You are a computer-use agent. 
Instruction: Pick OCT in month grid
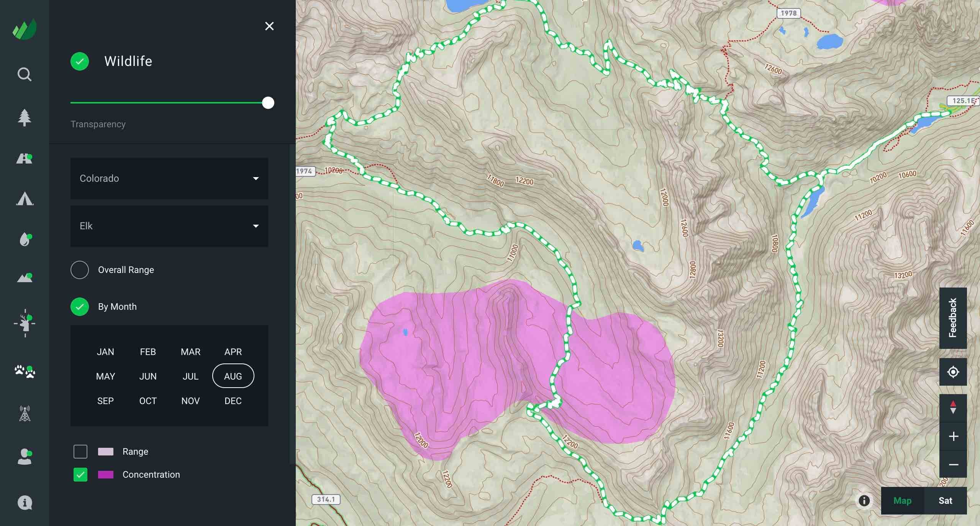click(148, 401)
